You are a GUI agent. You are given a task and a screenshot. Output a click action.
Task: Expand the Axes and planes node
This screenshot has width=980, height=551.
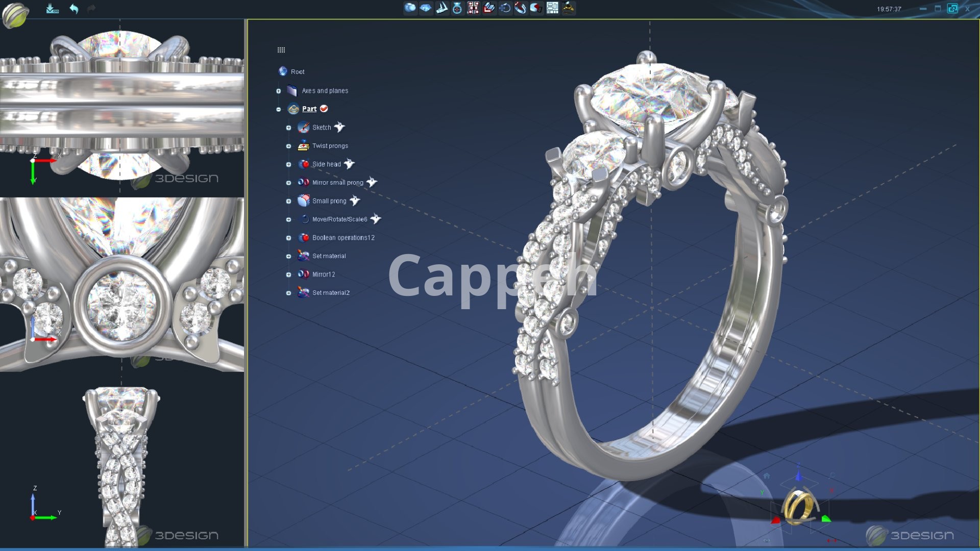point(279,91)
